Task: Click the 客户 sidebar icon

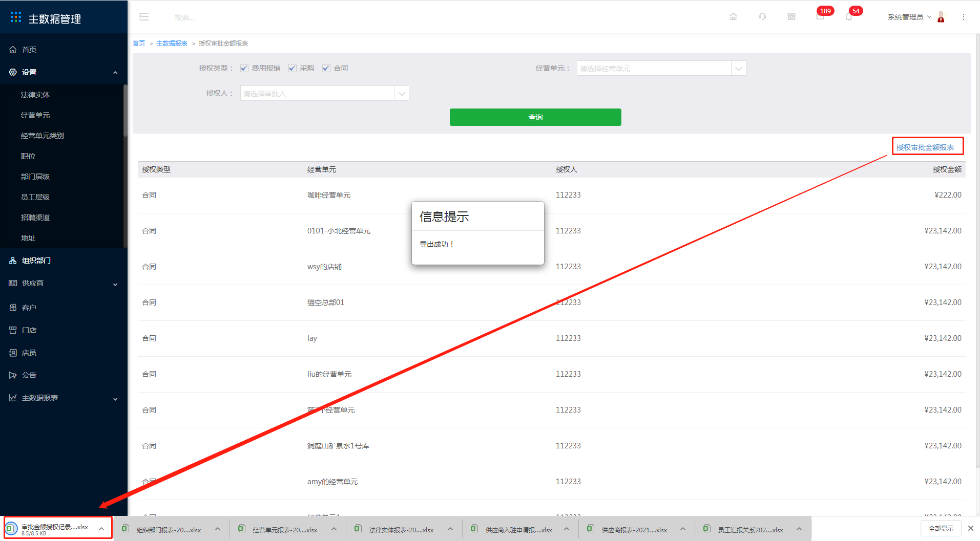Action: click(13, 308)
